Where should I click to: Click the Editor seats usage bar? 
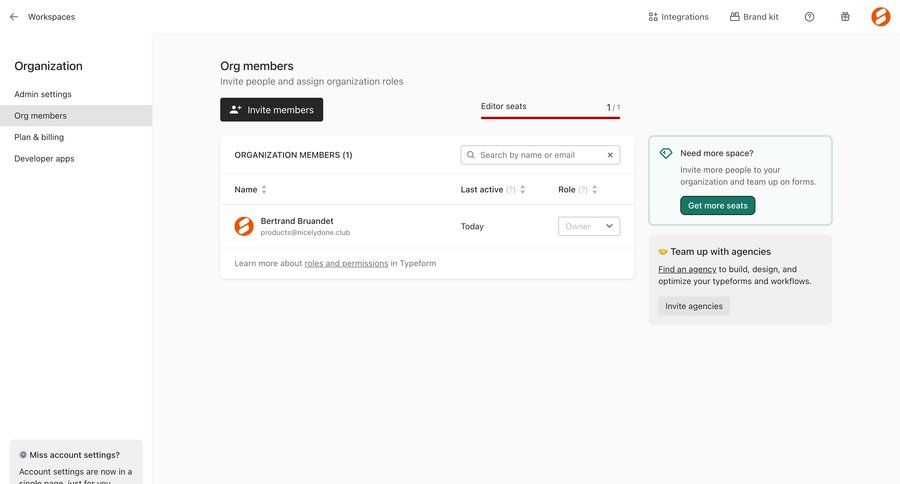(550, 117)
